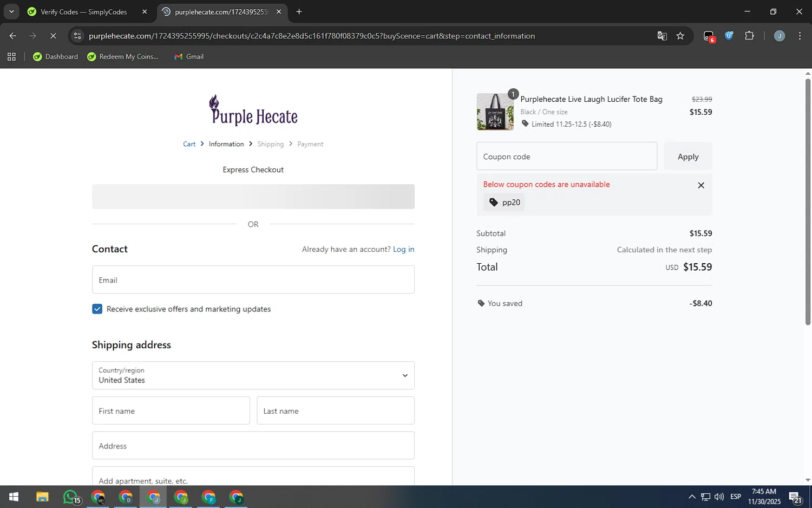Open File Explorer from the taskbar
This screenshot has height=508, width=812.
click(x=42, y=497)
